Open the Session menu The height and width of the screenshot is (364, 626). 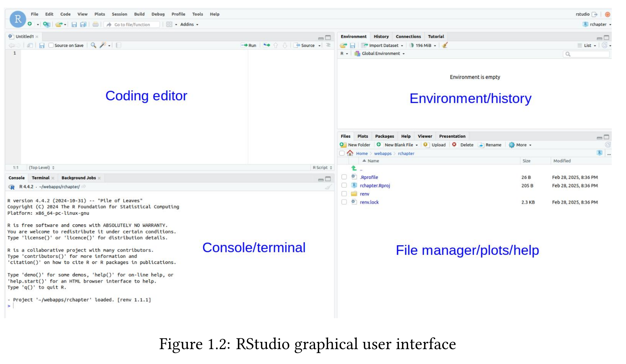pos(119,14)
